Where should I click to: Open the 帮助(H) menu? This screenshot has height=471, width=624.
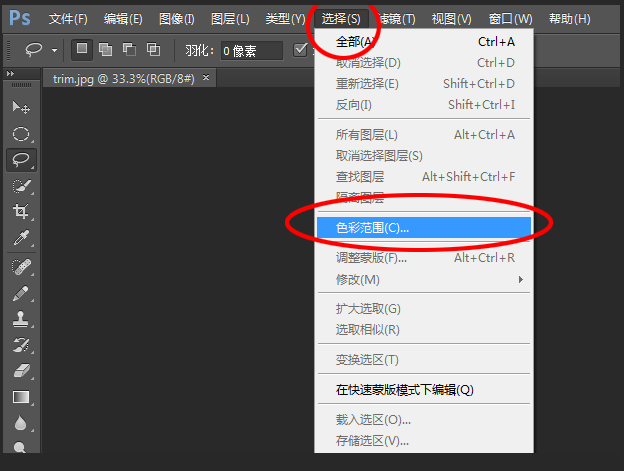pyautogui.click(x=569, y=19)
